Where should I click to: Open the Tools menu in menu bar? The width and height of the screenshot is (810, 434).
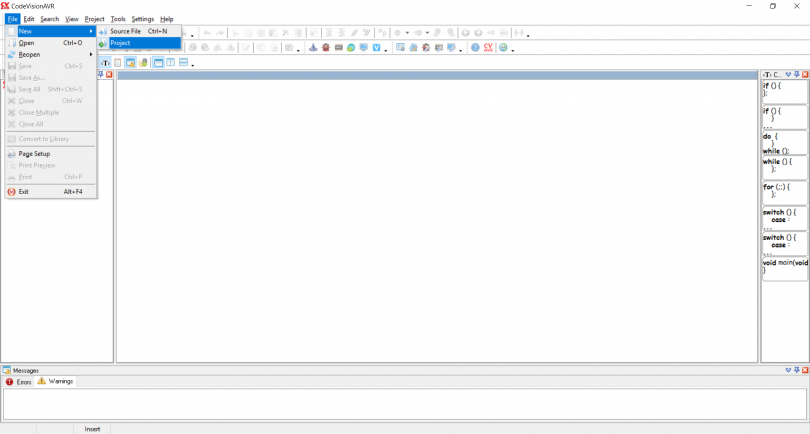coord(118,19)
